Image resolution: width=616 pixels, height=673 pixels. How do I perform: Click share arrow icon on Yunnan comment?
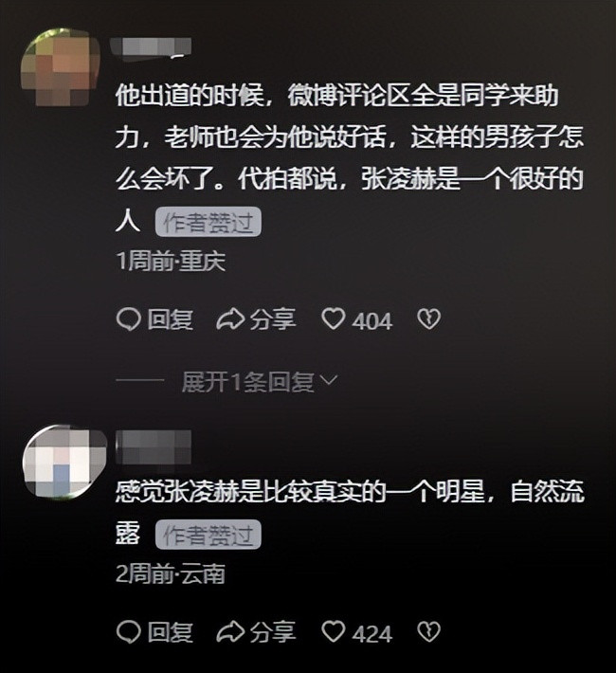click(x=230, y=632)
